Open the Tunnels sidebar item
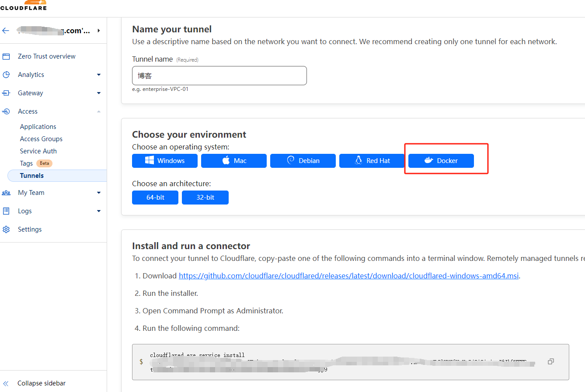The image size is (585, 392). point(32,176)
